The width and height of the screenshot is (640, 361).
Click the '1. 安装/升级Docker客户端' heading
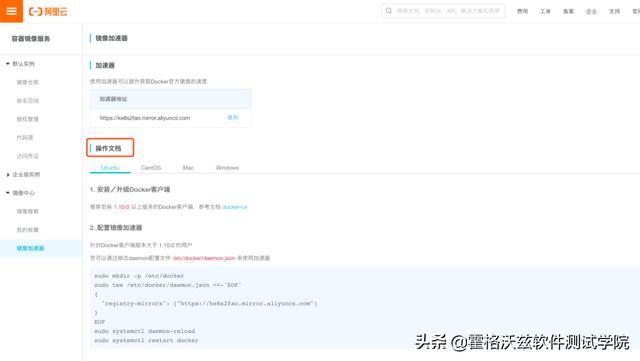point(130,189)
